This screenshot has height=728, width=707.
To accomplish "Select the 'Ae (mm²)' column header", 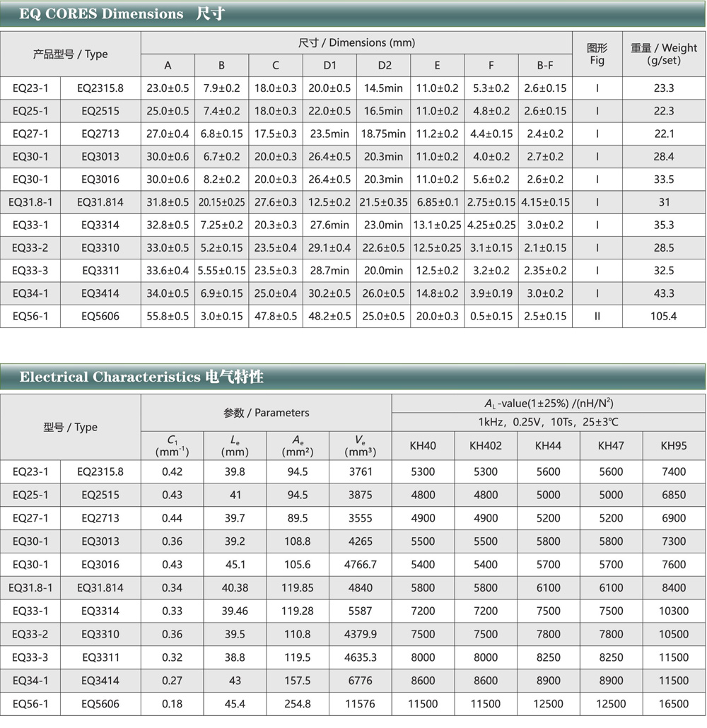I will coord(298,446).
